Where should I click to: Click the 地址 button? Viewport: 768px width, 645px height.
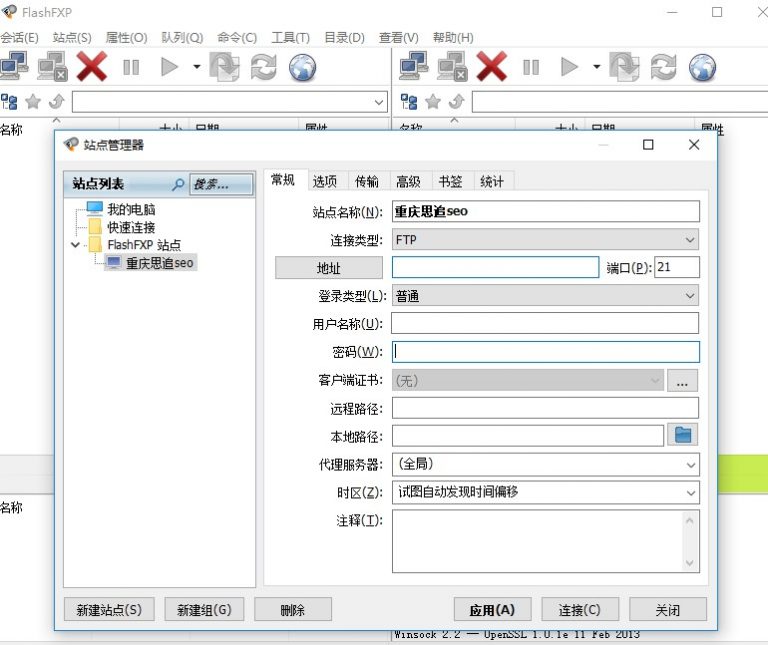click(328, 268)
